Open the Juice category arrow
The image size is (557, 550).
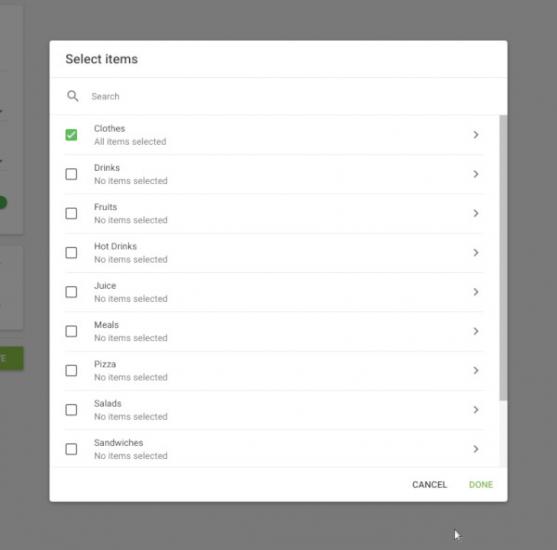(476, 292)
